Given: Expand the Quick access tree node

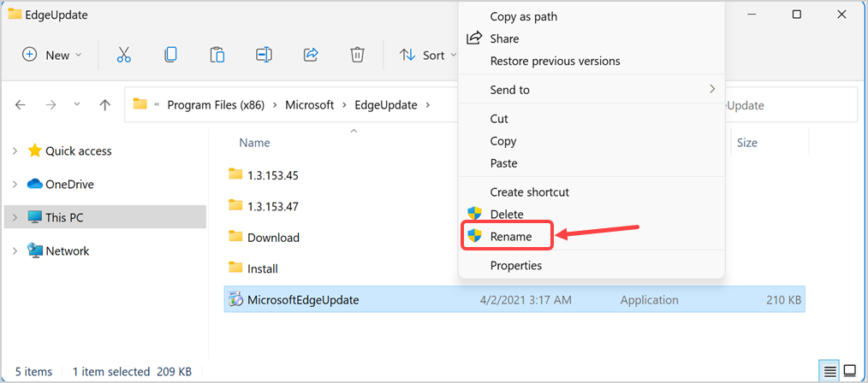Looking at the screenshot, I should tap(15, 150).
